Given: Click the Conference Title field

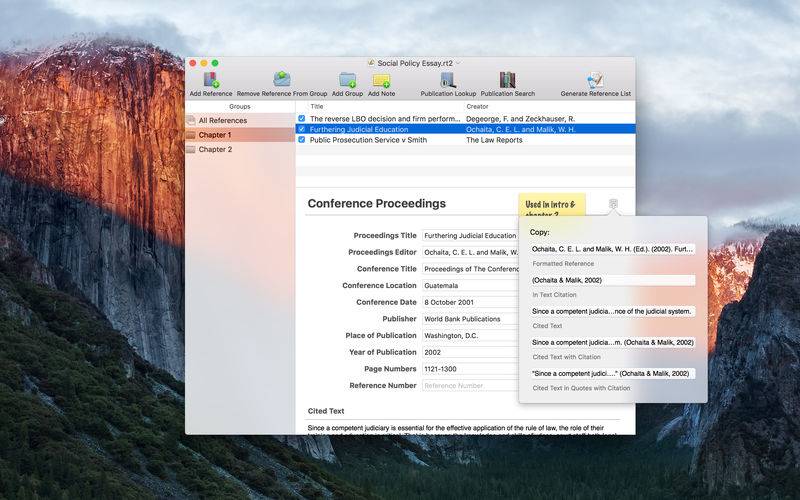Looking at the screenshot, I should (470, 269).
